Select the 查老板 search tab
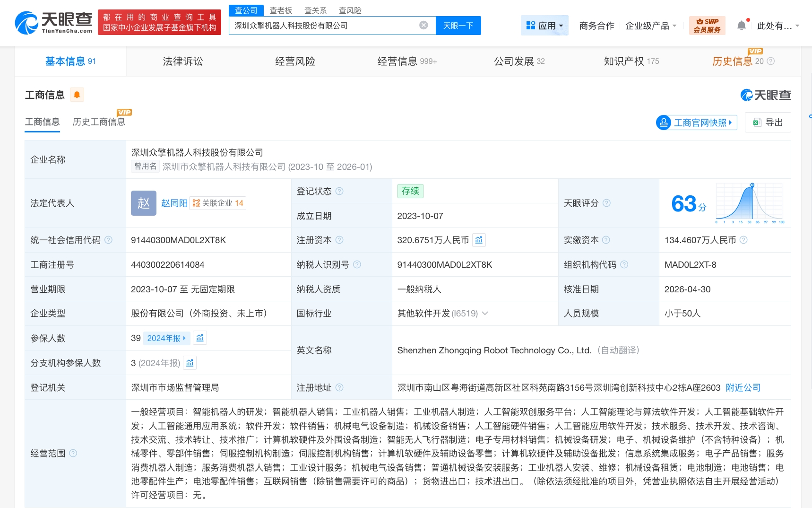 point(281,10)
